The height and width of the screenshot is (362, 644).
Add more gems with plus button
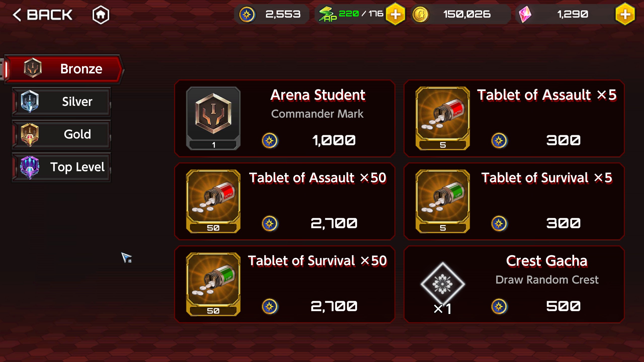(625, 14)
